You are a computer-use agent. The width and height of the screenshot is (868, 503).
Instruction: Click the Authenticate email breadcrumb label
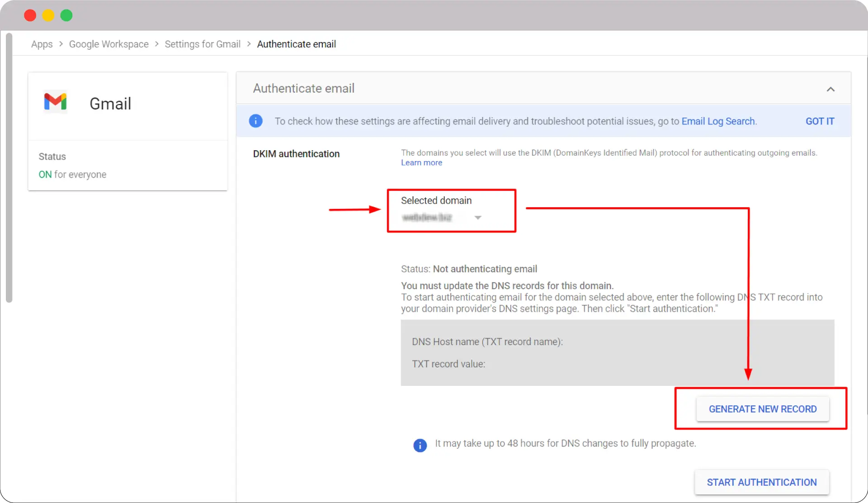[296, 44]
